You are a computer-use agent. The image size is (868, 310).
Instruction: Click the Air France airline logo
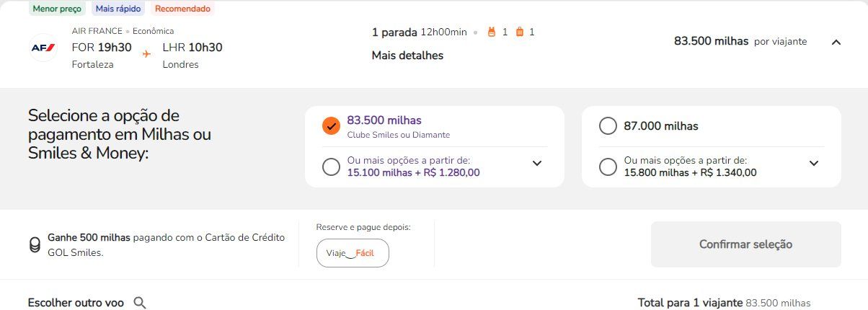43,48
